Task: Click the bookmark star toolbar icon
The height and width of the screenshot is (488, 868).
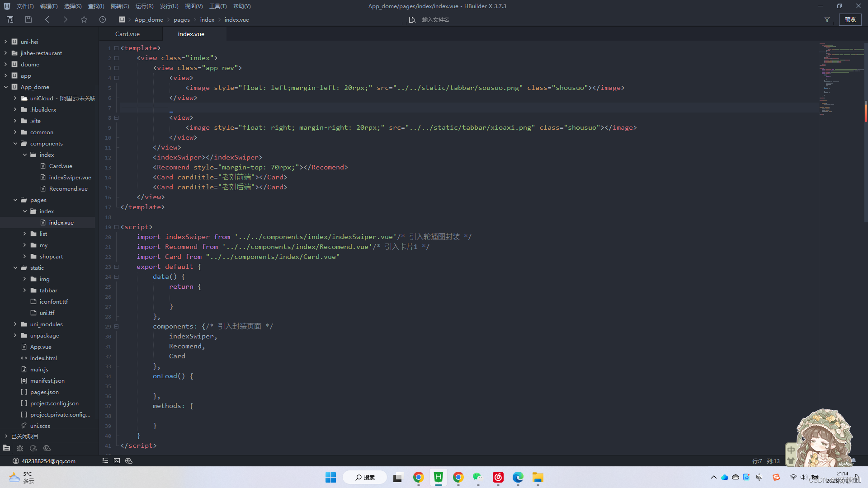Action: click(x=84, y=19)
